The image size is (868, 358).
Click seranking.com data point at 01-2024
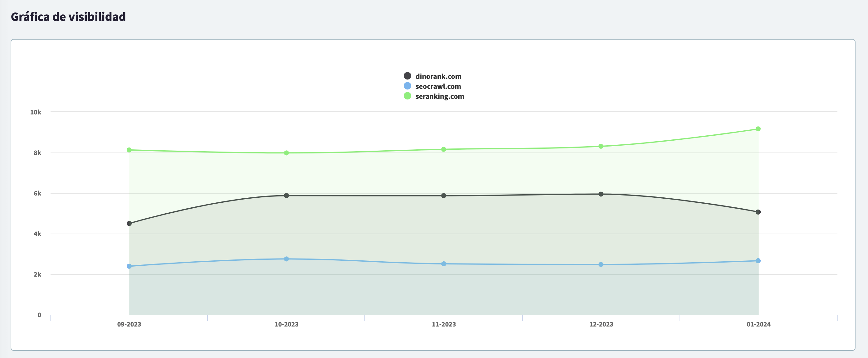pyautogui.click(x=758, y=129)
